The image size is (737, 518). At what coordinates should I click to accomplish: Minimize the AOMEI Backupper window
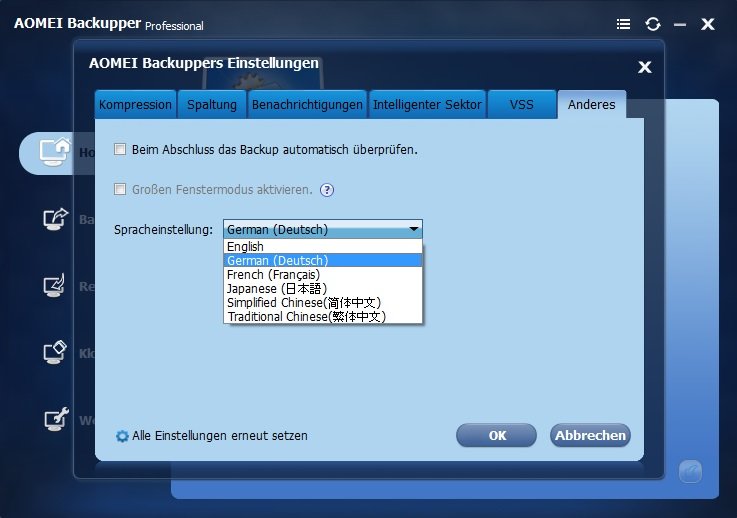pyautogui.click(x=680, y=24)
